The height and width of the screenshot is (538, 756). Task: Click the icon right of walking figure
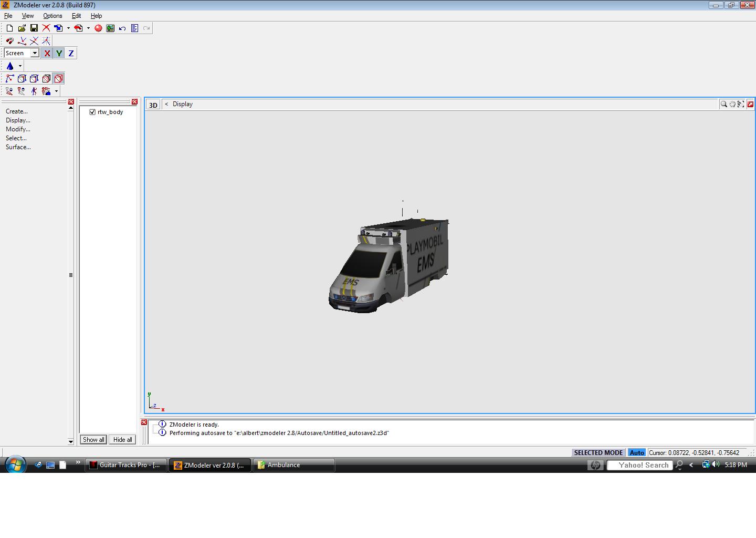point(46,91)
